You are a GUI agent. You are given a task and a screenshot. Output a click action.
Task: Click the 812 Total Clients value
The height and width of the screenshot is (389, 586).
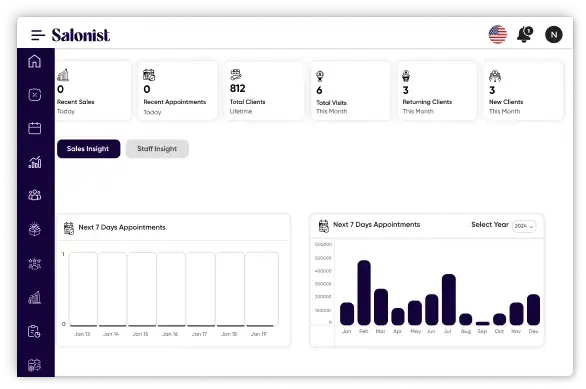point(238,89)
